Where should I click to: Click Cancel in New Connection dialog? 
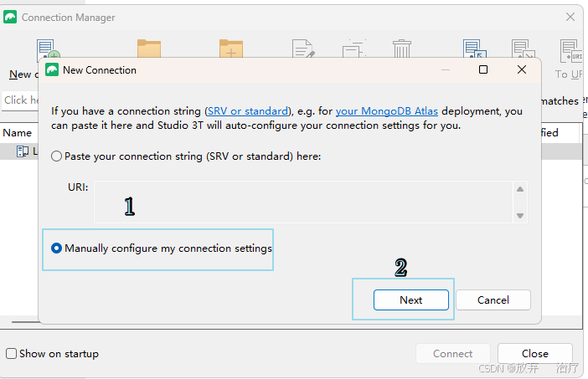493,300
